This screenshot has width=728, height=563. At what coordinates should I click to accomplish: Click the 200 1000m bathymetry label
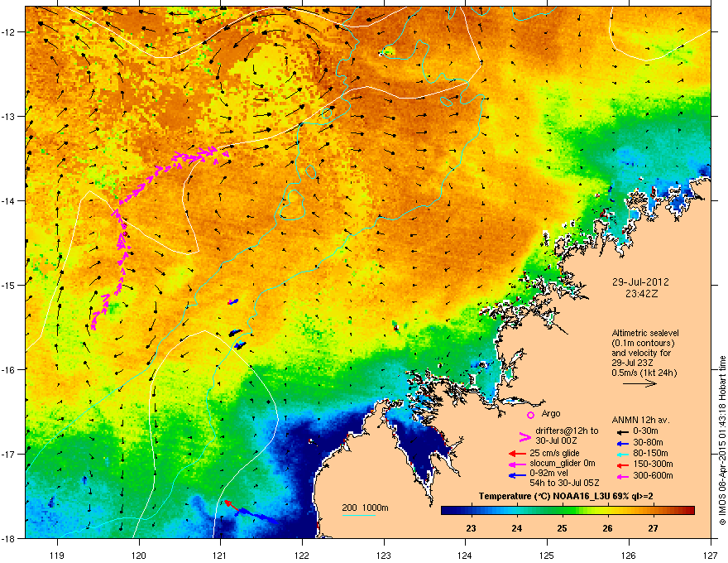click(365, 508)
